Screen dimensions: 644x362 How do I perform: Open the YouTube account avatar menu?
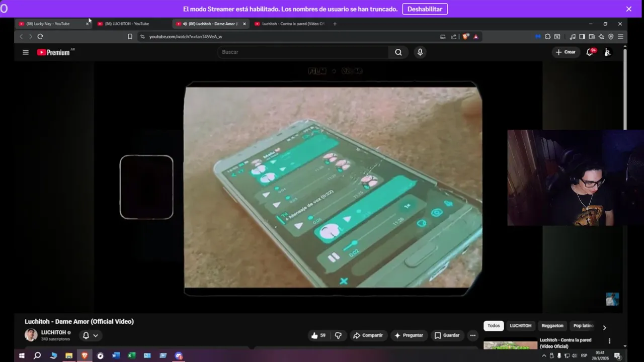click(607, 52)
